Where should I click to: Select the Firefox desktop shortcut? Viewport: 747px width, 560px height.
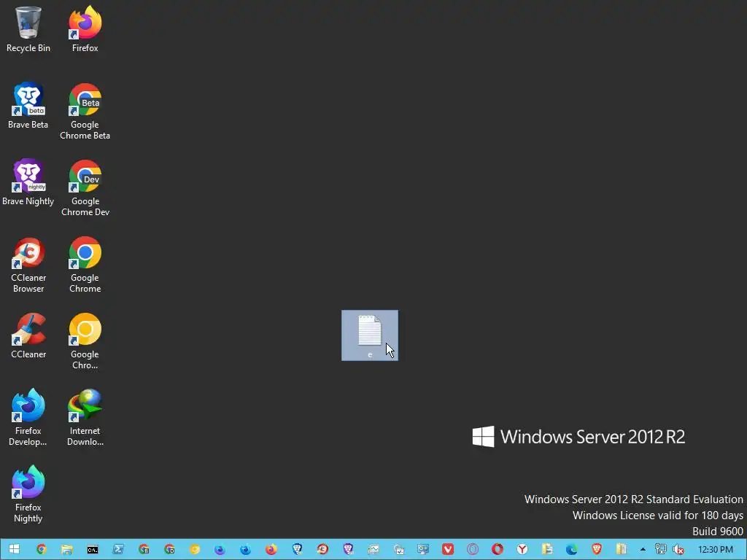85,28
